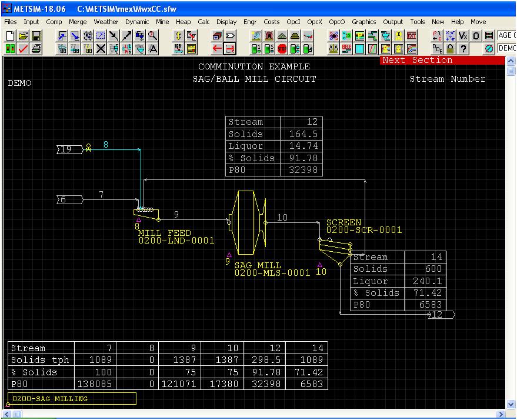Click the solid cyan square icon
Screen dimensions: 517x420
pyautogui.click(x=359, y=49)
